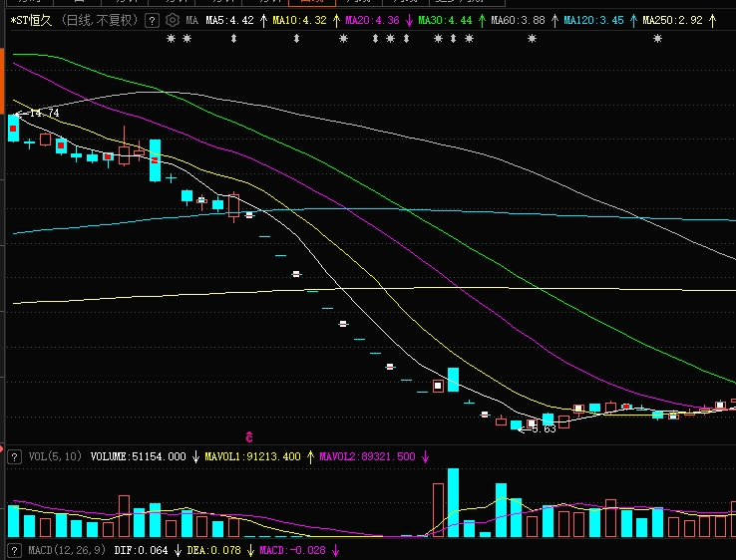The width and height of the screenshot is (736, 560).
Task: Open the double-arrow marker below MA5
Action: point(233,39)
